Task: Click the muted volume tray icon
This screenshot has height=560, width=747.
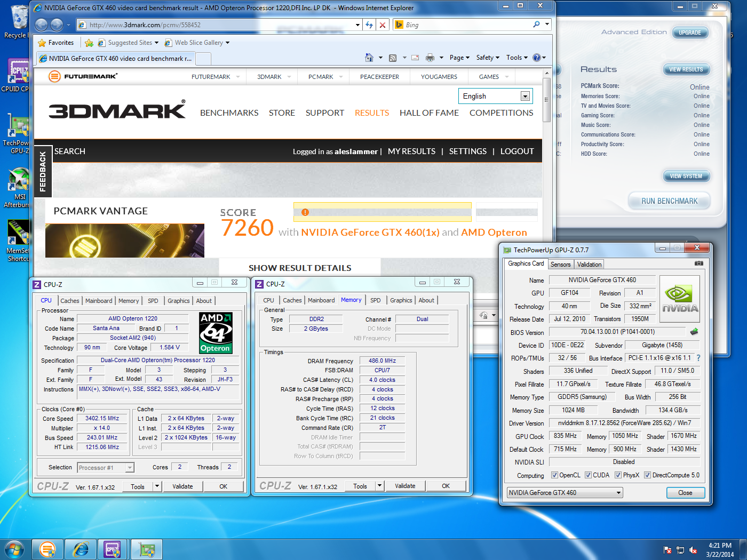Action: click(693, 550)
